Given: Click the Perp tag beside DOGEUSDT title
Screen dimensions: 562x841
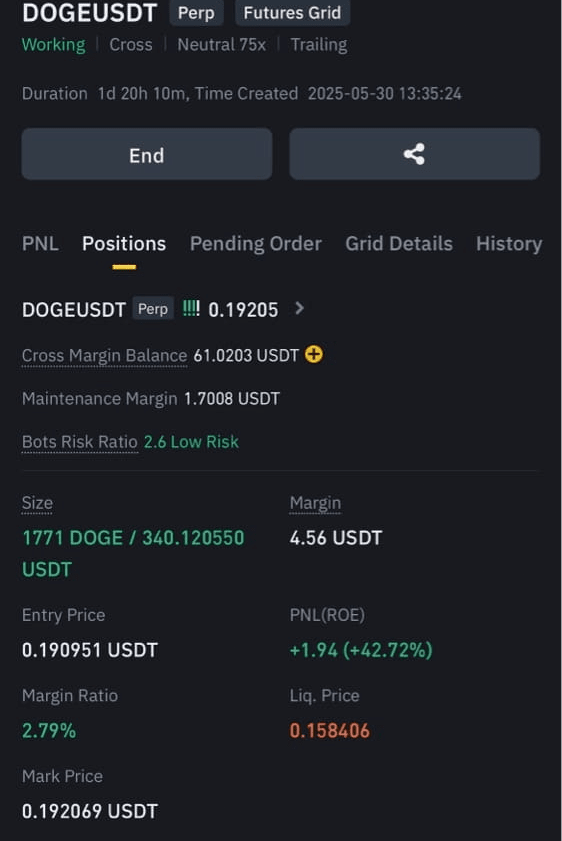Looking at the screenshot, I should tap(196, 13).
